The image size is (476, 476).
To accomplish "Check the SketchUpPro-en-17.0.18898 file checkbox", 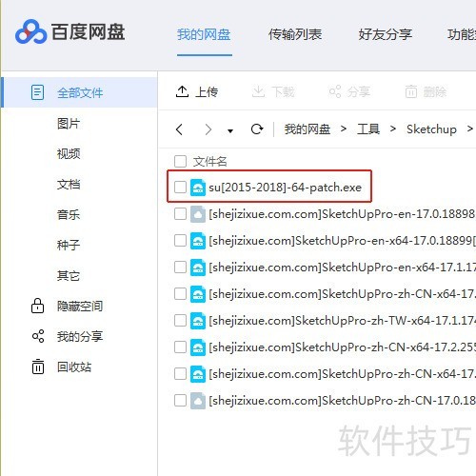I will [x=180, y=214].
